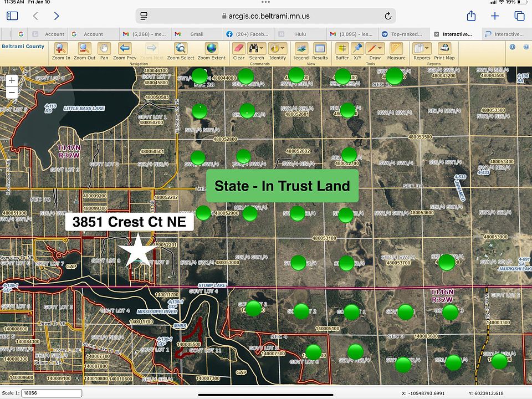Select the Buffer tool
Image resolution: width=532 pixels, height=399 pixels.
point(342,49)
